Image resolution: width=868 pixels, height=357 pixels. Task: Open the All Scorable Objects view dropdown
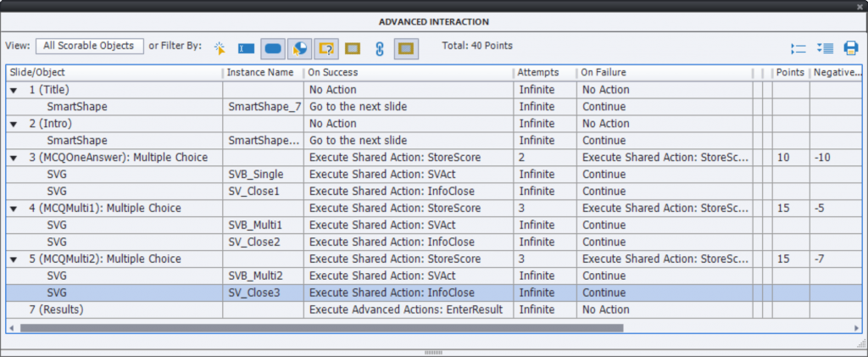89,46
